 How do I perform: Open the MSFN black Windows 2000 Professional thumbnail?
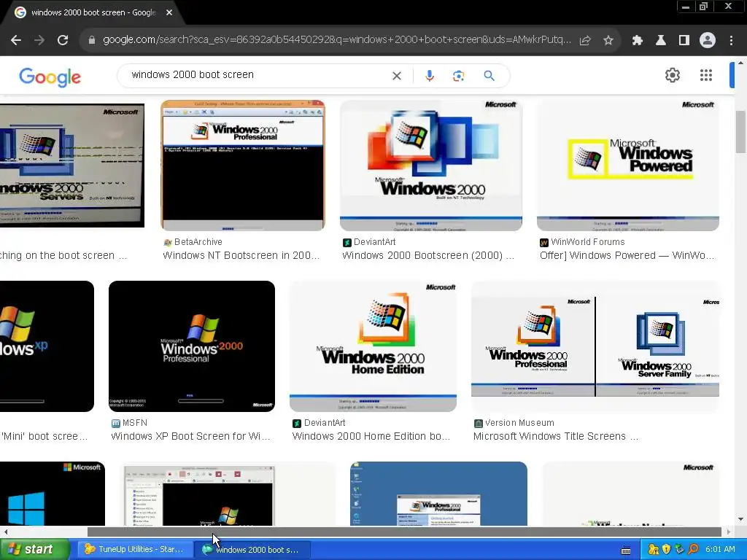tap(192, 346)
